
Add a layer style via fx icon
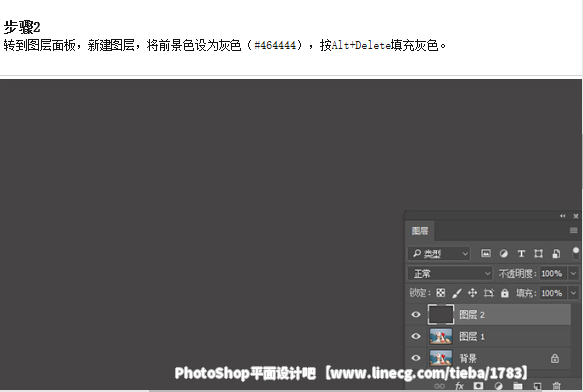pos(459,386)
